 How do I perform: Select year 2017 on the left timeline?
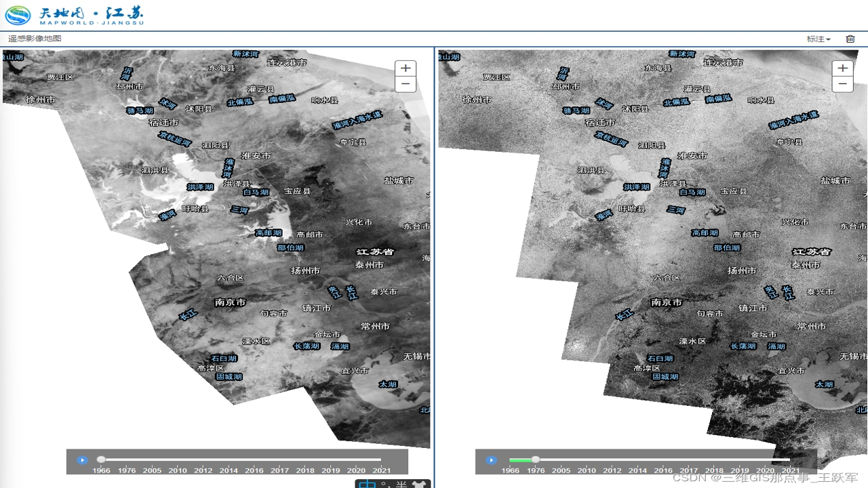click(x=279, y=470)
